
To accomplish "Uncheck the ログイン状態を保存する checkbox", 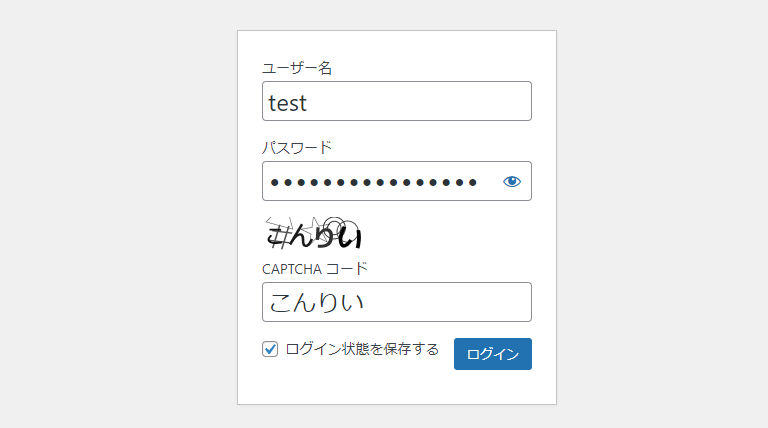I will (x=270, y=349).
